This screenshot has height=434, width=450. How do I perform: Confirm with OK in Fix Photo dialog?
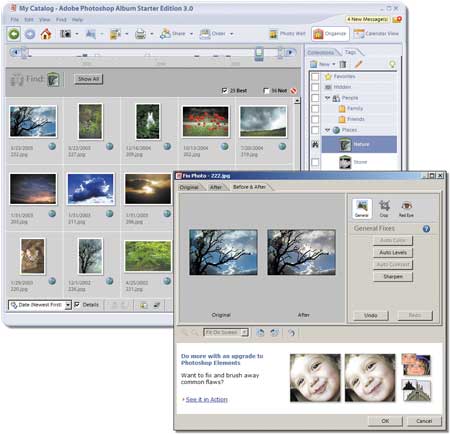click(385, 421)
